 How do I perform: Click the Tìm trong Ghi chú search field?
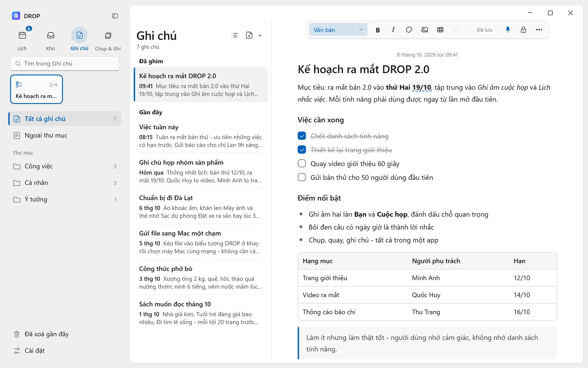pyautogui.click(x=65, y=63)
